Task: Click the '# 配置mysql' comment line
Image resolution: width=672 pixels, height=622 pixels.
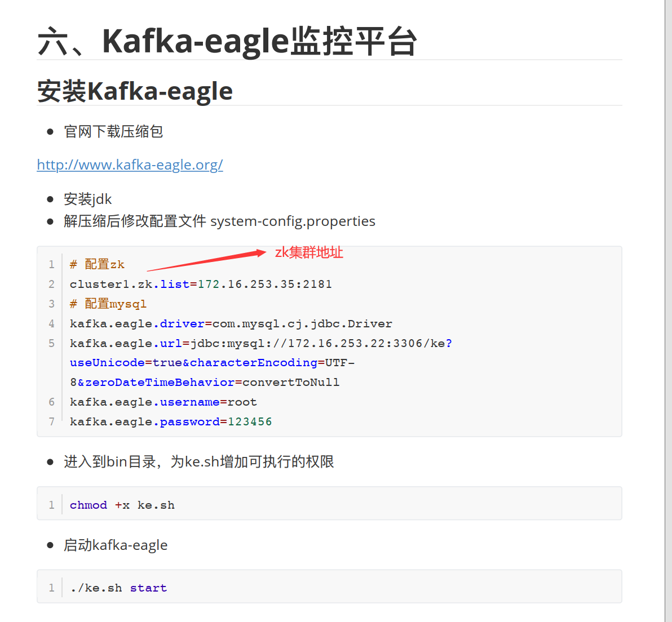Action: 108,304
